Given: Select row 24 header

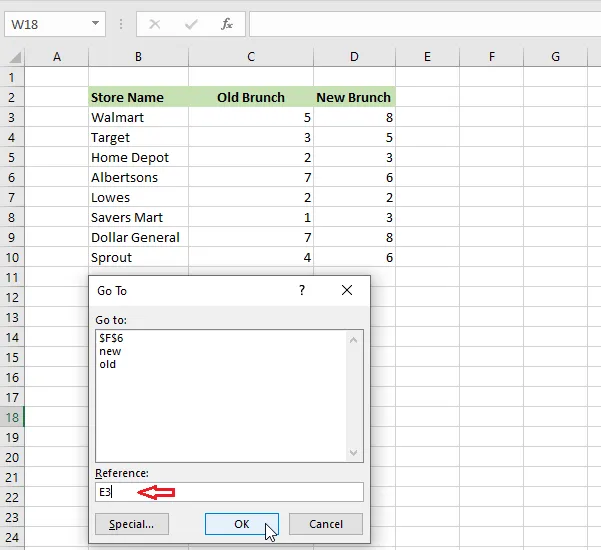Looking at the screenshot, I should tap(11, 537).
